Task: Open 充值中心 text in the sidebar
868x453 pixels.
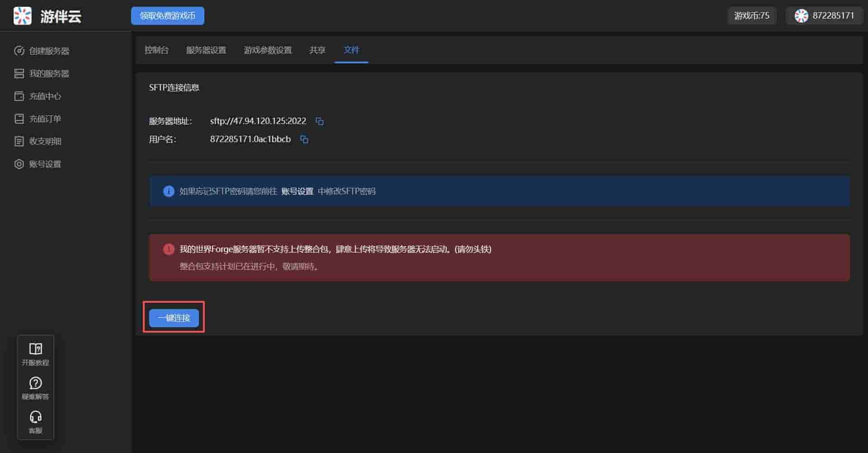Action: pos(45,96)
